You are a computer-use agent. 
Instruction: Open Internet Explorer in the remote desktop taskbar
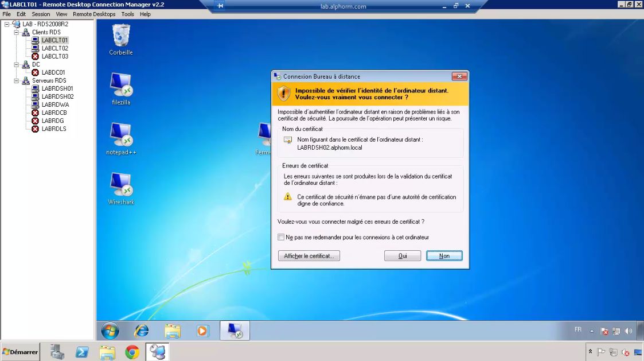tap(141, 331)
